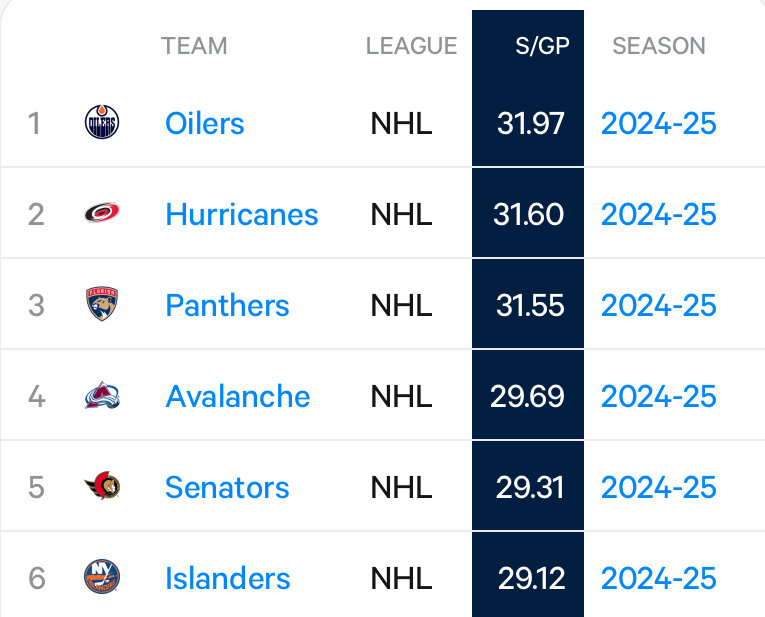Click the Colorado Avalanche logo icon
765x617 pixels.
[x=102, y=395]
